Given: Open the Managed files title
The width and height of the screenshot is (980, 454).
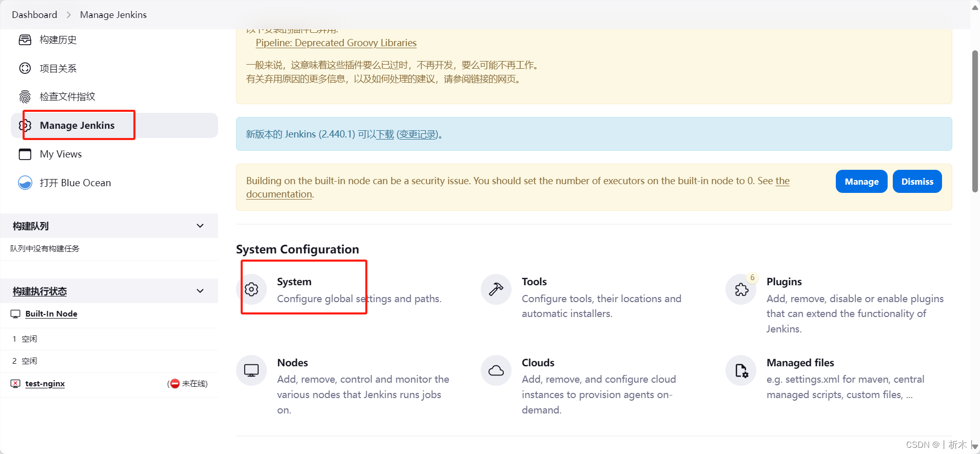Looking at the screenshot, I should tap(800, 363).
